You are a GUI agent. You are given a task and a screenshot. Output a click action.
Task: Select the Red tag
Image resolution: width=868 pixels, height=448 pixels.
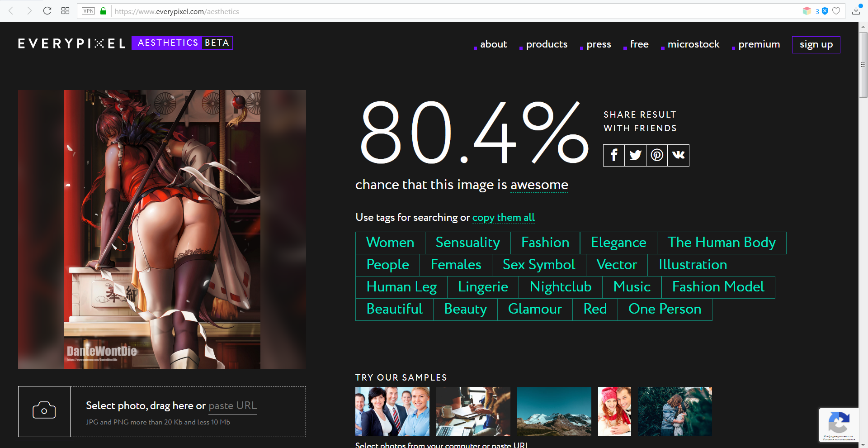[x=595, y=309]
